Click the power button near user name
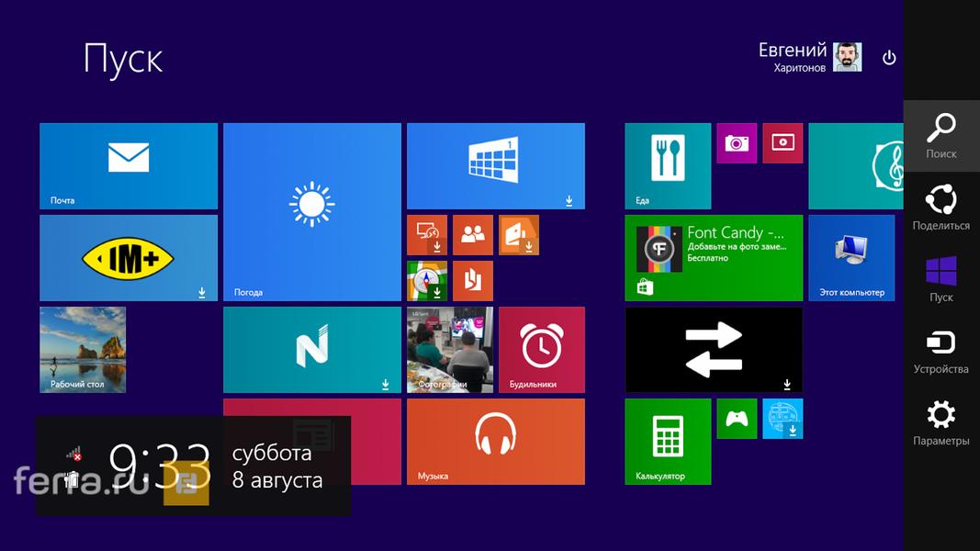This screenshot has height=551, width=980. pyautogui.click(x=888, y=58)
